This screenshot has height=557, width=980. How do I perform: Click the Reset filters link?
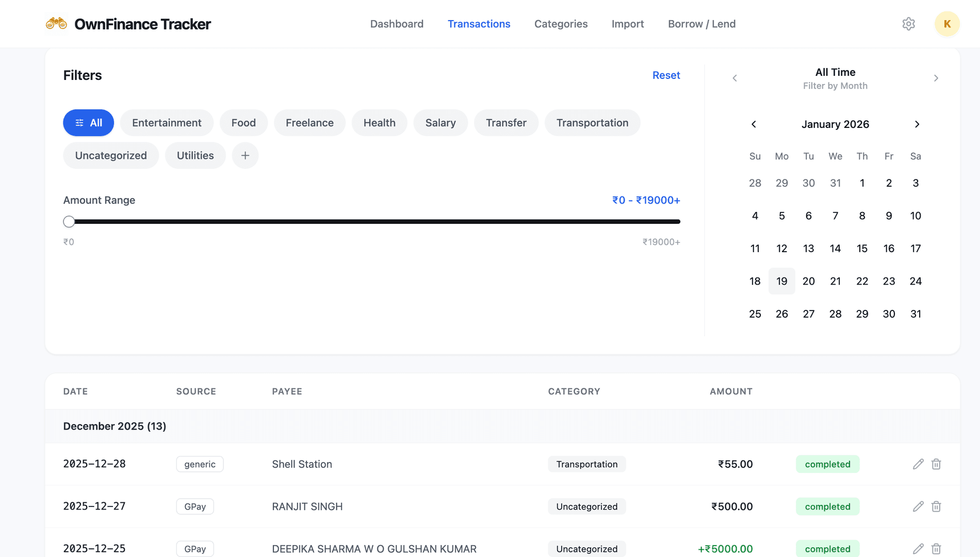666,75
